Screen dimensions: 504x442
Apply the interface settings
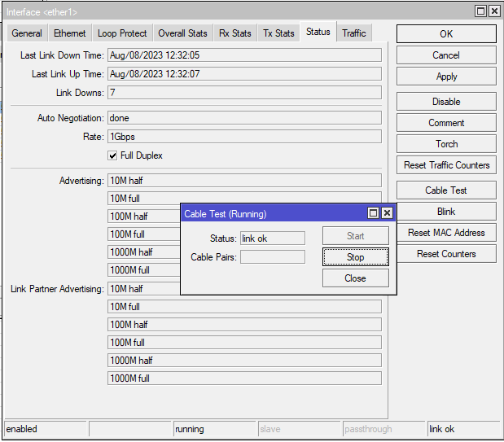click(x=446, y=77)
